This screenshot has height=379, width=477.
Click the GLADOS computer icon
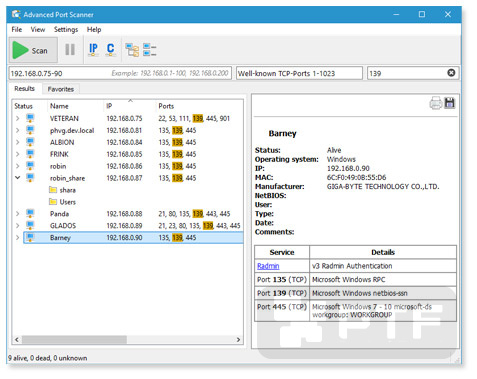[30, 225]
